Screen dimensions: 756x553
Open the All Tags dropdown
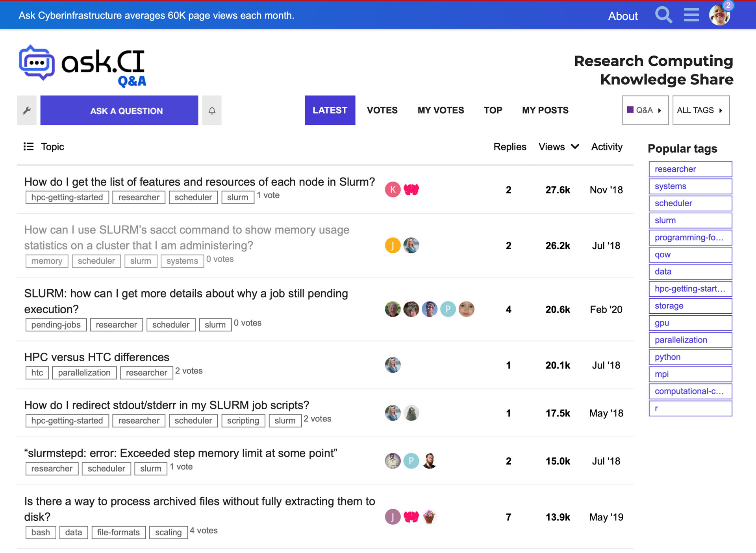point(700,111)
